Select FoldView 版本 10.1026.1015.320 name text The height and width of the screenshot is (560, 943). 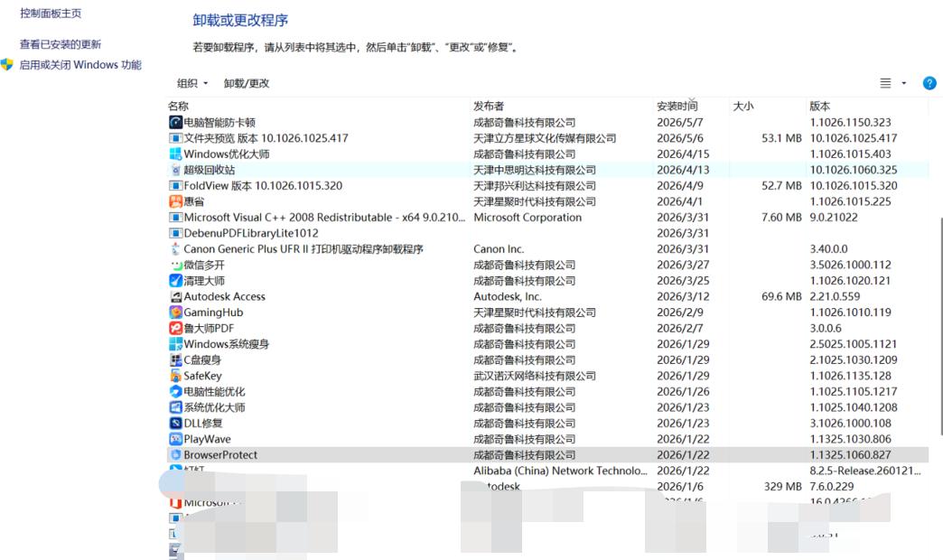(x=263, y=186)
